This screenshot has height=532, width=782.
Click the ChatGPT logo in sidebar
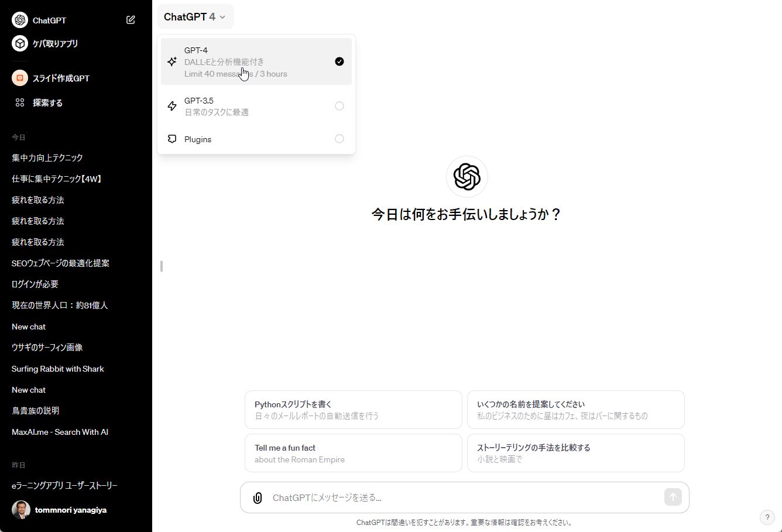pos(20,20)
